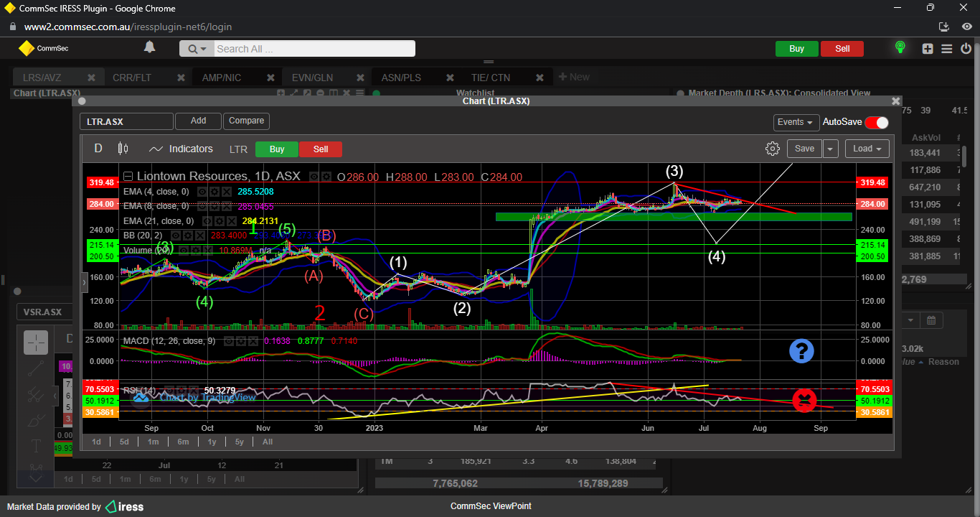Screen dimensions: 980x517
Task: Click the red Sell button in chart toolbar
Action: [x=321, y=149]
